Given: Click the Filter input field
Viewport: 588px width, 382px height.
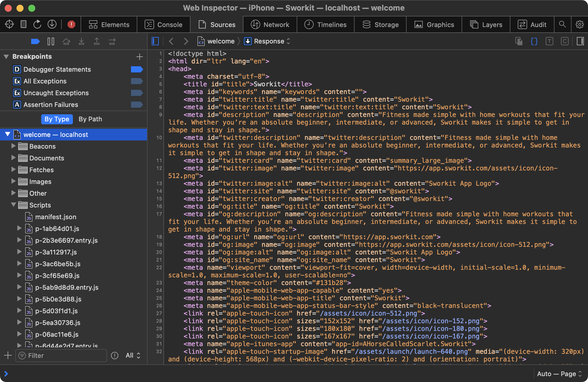Looking at the screenshot, I should click(62, 356).
